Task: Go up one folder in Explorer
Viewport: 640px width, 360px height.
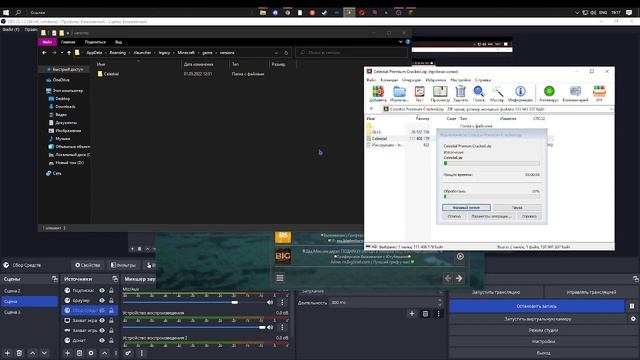Action: pos(69,53)
